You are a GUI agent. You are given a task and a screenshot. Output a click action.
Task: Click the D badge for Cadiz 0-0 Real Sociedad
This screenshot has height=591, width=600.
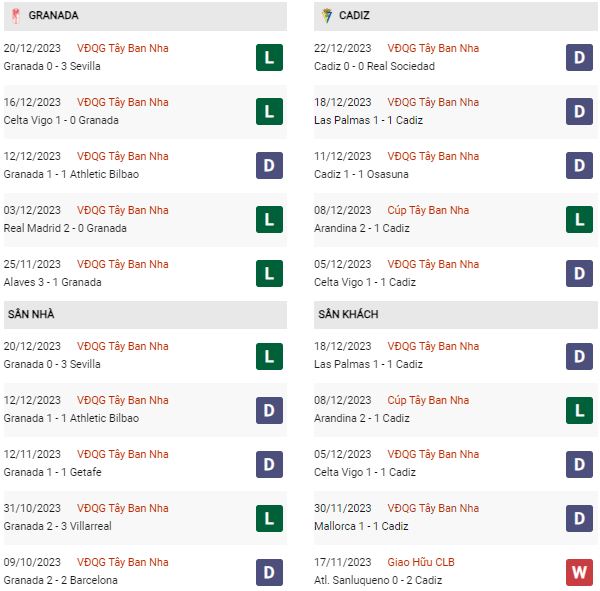pos(579,57)
